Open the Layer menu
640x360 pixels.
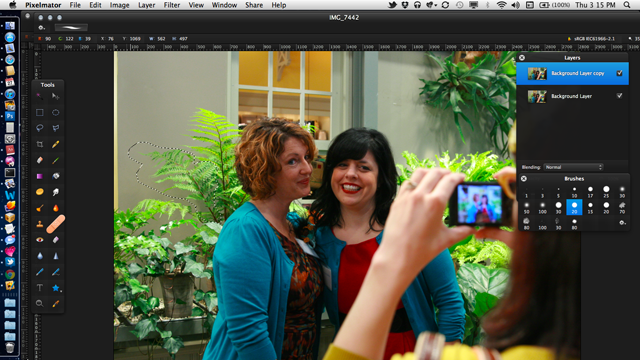(147, 5)
